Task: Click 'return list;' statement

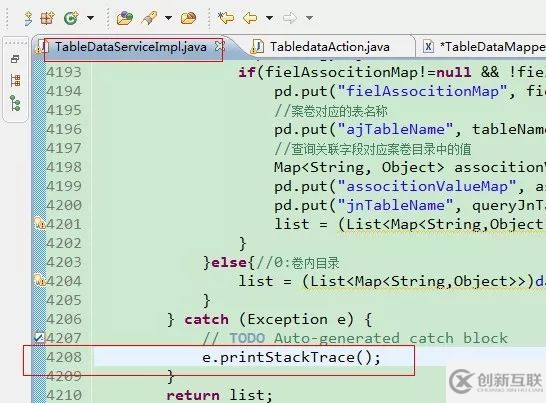Action: 220,395
